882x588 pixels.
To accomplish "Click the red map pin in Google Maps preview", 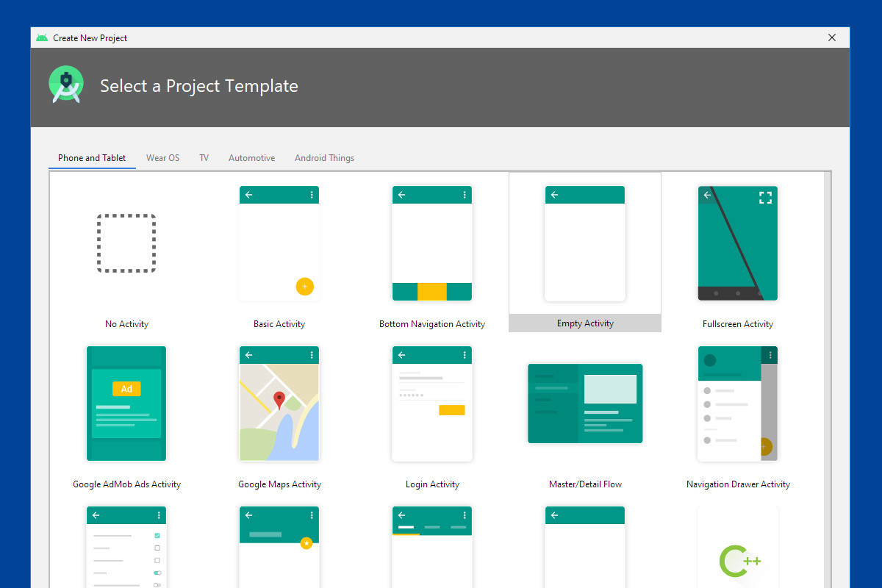I will 279,401.
